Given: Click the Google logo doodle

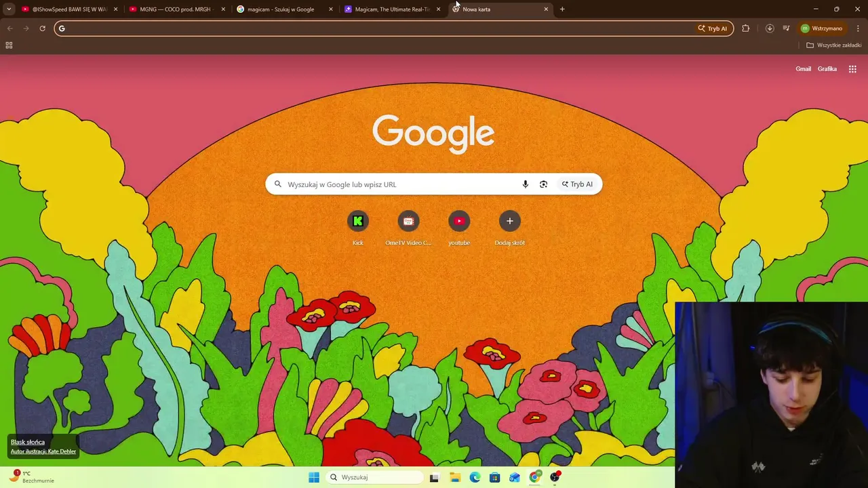Looking at the screenshot, I should point(433,133).
